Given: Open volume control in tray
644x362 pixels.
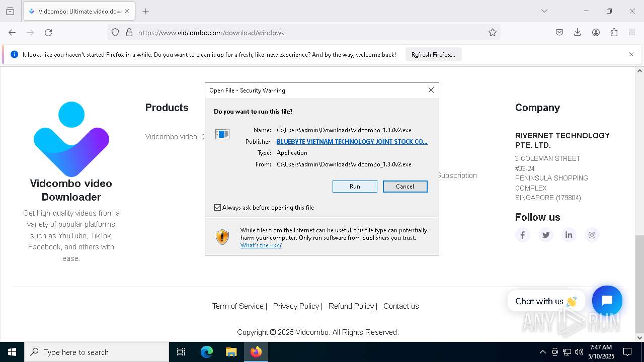Looking at the screenshot, I should click(579, 352).
